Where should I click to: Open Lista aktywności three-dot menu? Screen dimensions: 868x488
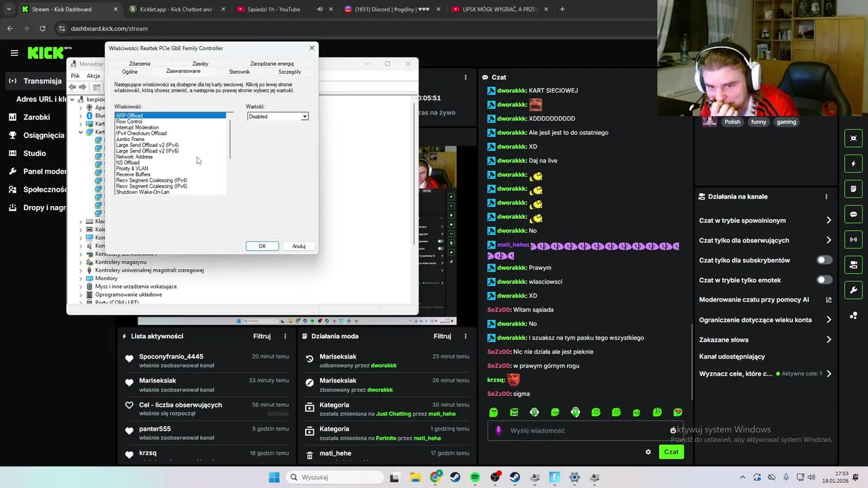point(285,336)
